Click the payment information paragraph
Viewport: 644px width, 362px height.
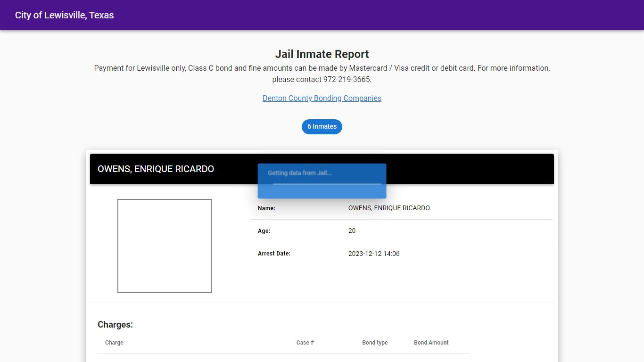click(x=322, y=74)
